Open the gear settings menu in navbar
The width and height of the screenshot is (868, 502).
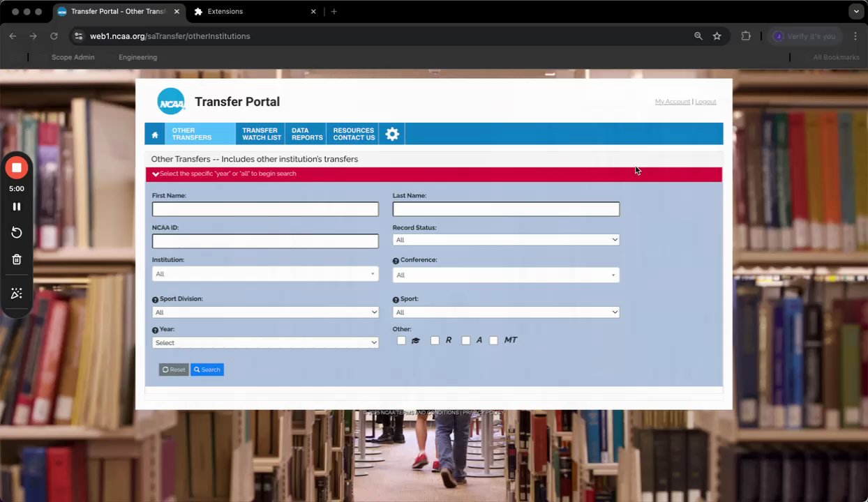click(x=392, y=134)
